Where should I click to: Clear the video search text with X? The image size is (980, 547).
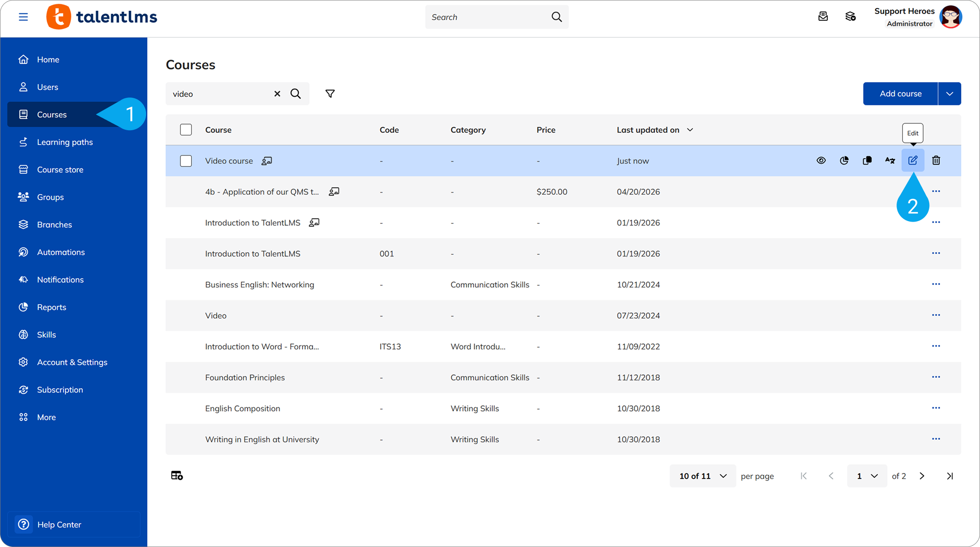pyautogui.click(x=277, y=94)
